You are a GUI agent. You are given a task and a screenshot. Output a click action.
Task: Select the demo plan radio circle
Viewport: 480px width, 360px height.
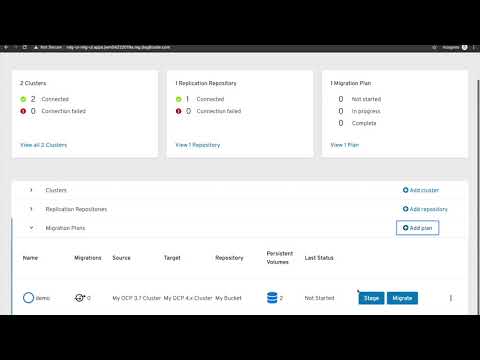[28, 298]
